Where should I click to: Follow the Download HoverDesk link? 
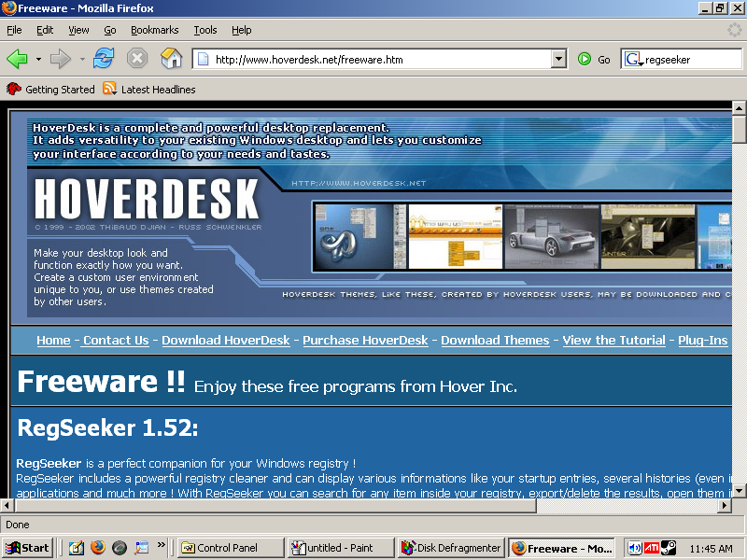point(225,341)
